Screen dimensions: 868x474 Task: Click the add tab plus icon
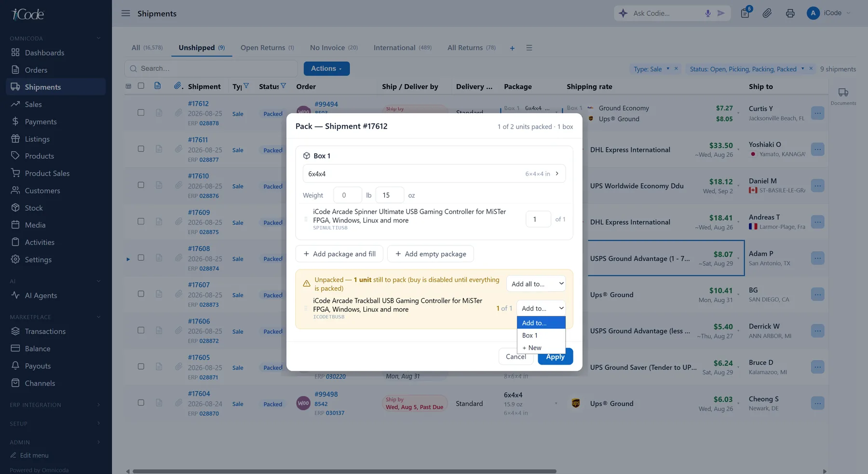tap(512, 48)
